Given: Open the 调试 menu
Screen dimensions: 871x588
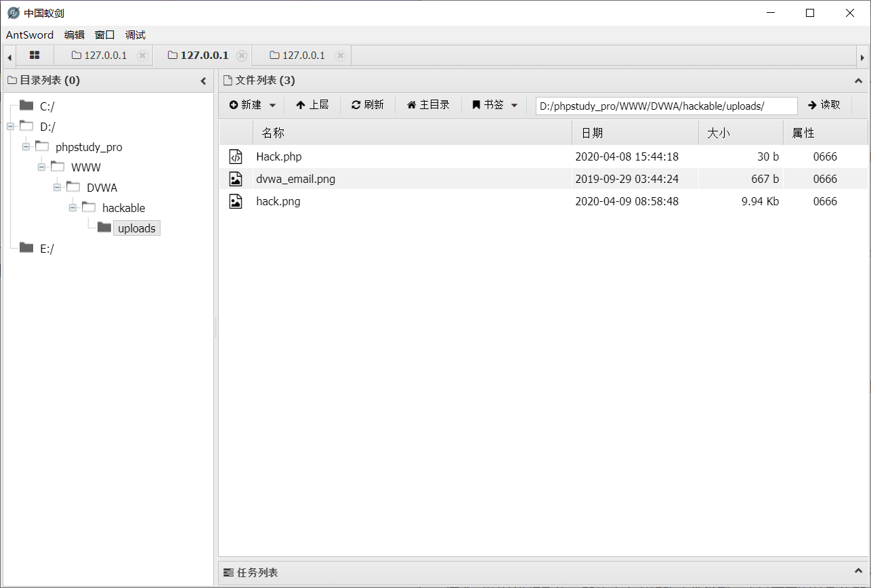Looking at the screenshot, I should (x=135, y=35).
